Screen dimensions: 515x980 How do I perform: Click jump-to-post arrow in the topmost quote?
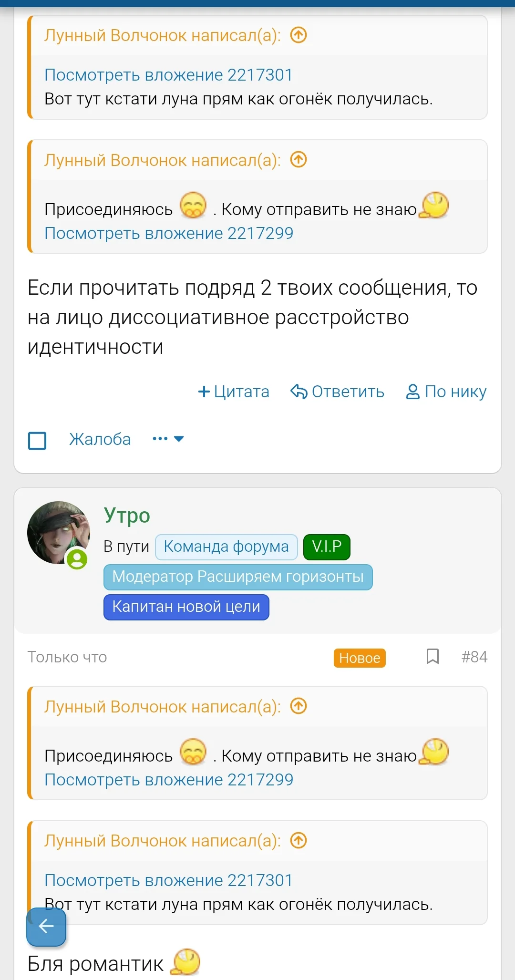pos(299,35)
